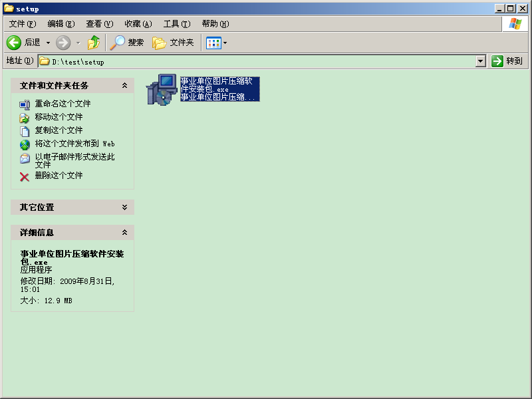This screenshot has width=532, height=399.
Task: Click the publish to Web globe icon
Action: (25, 145)
